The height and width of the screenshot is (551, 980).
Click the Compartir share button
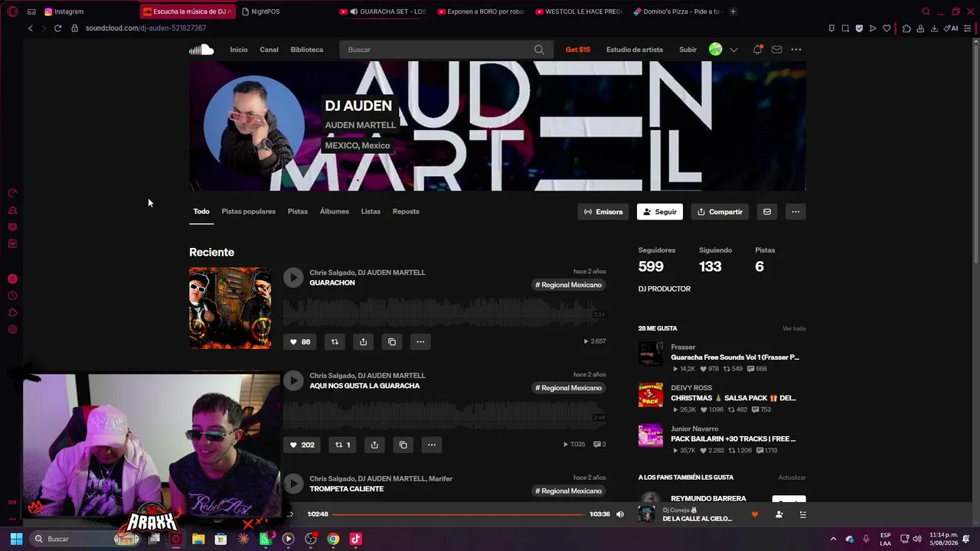(x=720, y=212)
